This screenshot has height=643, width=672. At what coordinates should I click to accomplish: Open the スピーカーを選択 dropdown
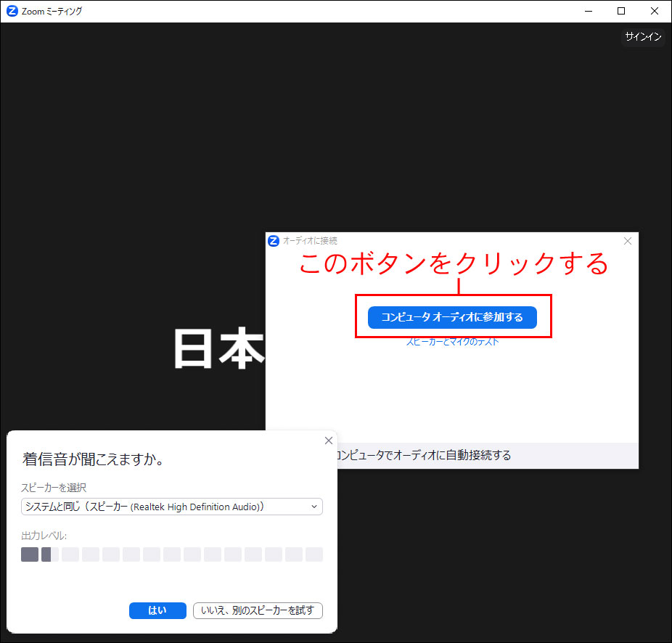coord(172,507)
